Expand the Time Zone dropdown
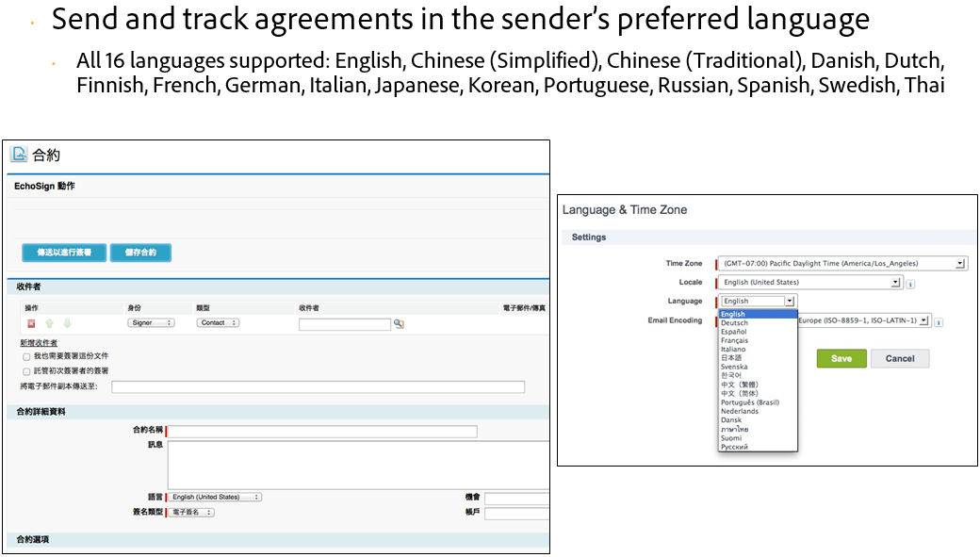 [842, 263]
